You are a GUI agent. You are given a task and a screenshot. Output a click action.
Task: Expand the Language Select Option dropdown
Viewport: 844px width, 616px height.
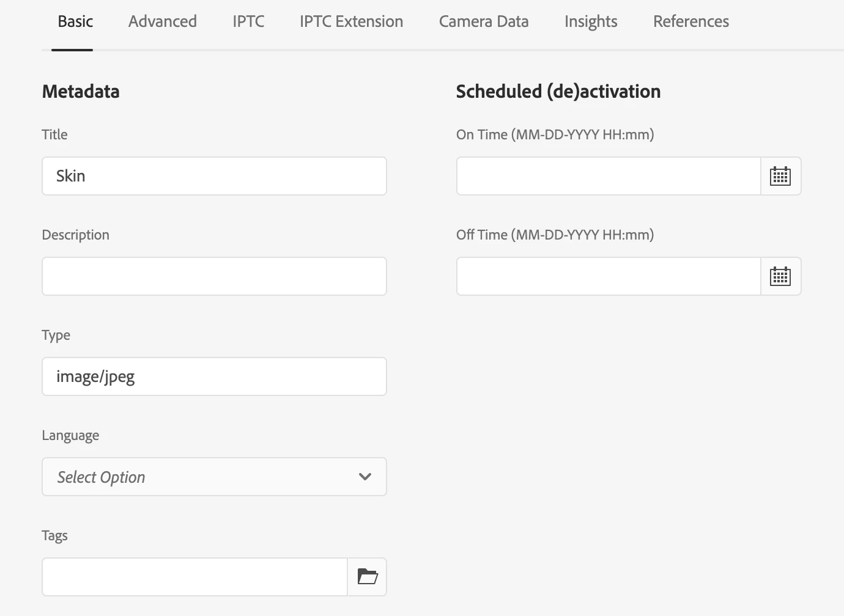click(x=202, y=477)
